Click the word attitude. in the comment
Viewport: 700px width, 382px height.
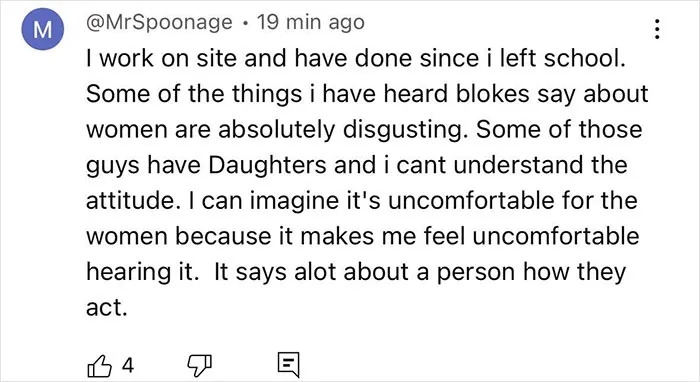(x=130, y=201)
